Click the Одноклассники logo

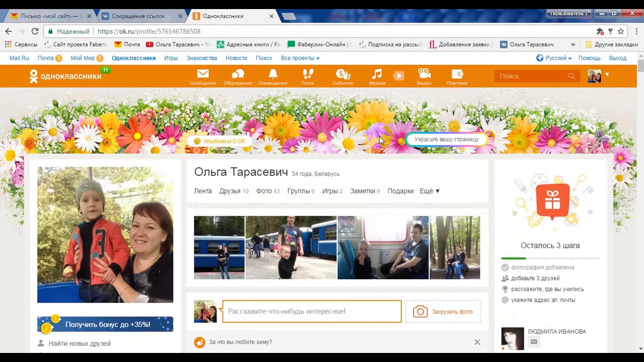click(x=65, y=76)
